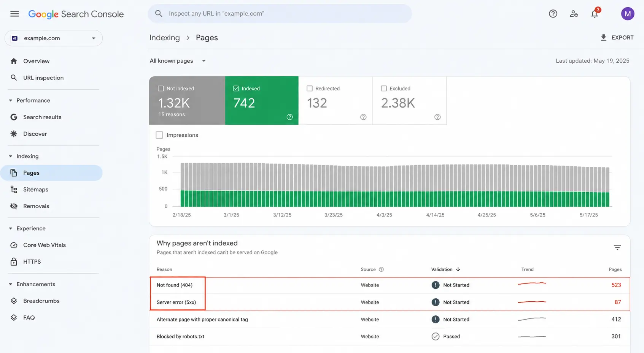Screen dimensions: 644x353
Task: Click the Removals crossed-eye icon
Action: (14, 206)
